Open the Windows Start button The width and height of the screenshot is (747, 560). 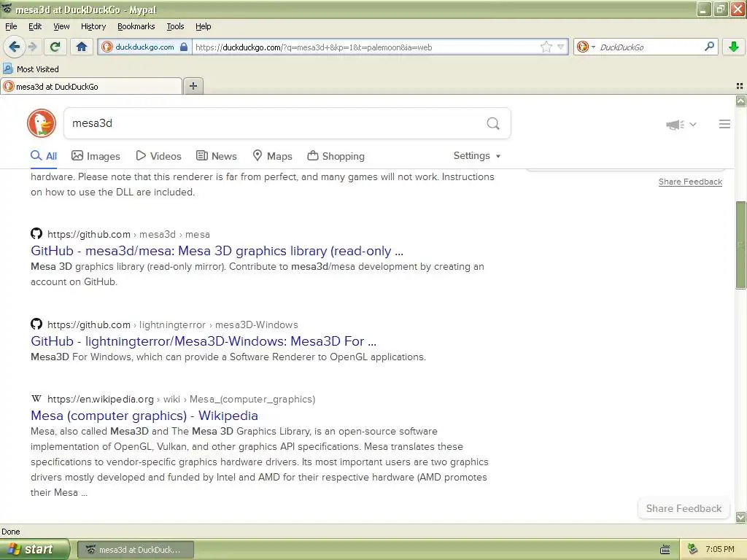coord(35,550)
